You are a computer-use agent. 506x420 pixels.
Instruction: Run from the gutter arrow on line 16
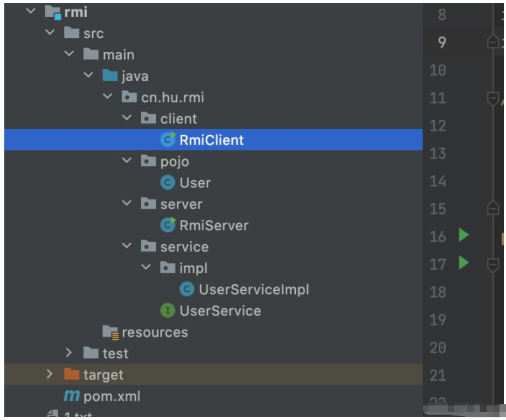pos(464,235)
